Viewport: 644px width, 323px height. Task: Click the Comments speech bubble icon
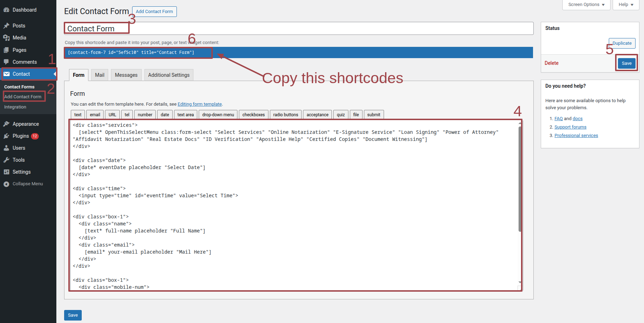click(6, 62)
